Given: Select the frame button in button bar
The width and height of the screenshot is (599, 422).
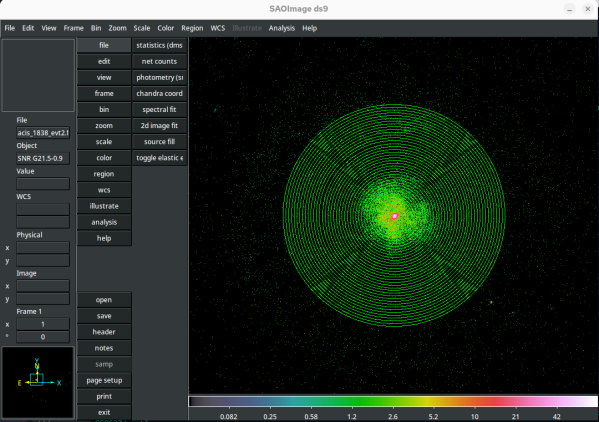Looking at the screenshot, I should pos(104,94).
